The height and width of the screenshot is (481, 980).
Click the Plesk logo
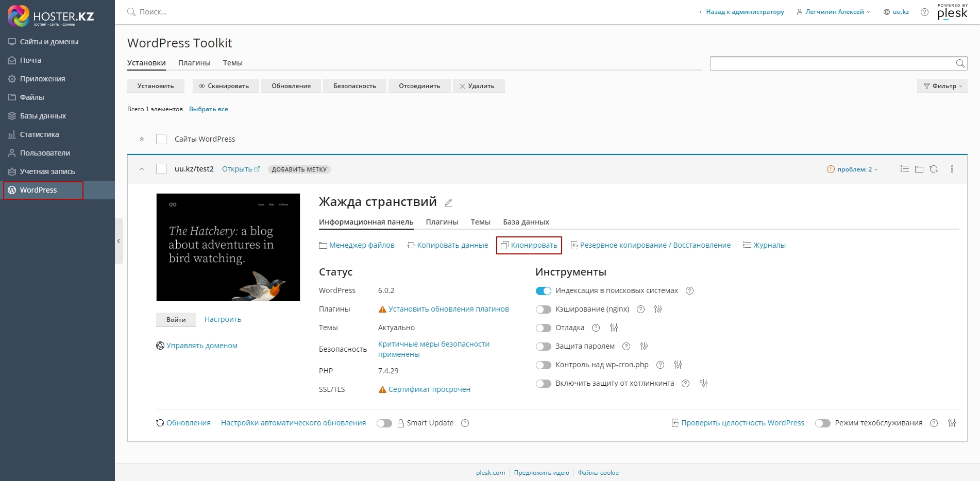952,12
